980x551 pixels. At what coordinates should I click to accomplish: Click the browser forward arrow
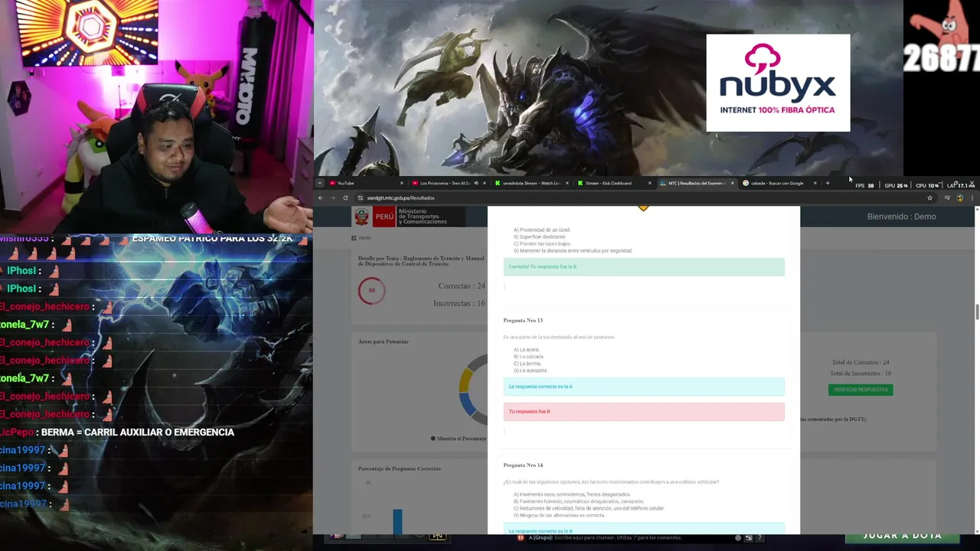(x=332, y=197)
